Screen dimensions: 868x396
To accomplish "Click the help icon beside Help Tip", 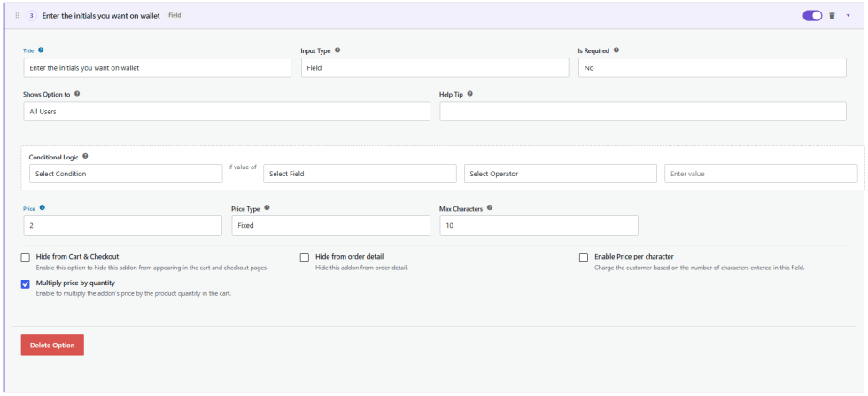I will click(x=469, y=94).
